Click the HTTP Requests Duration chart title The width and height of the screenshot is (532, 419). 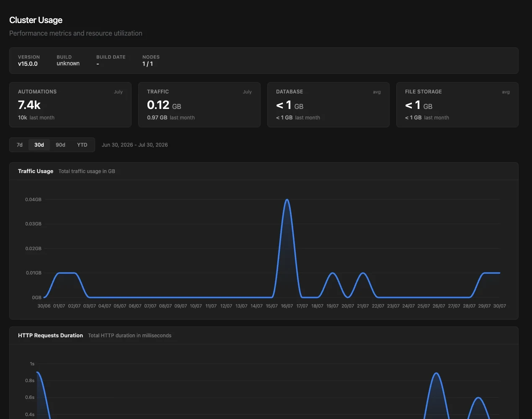[x=50, y=335]
